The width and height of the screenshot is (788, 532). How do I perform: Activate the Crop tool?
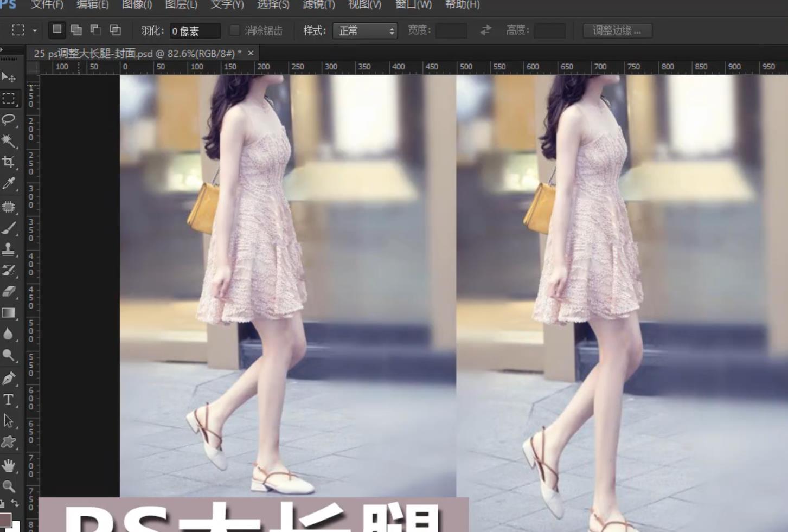(x=9, y=162)
